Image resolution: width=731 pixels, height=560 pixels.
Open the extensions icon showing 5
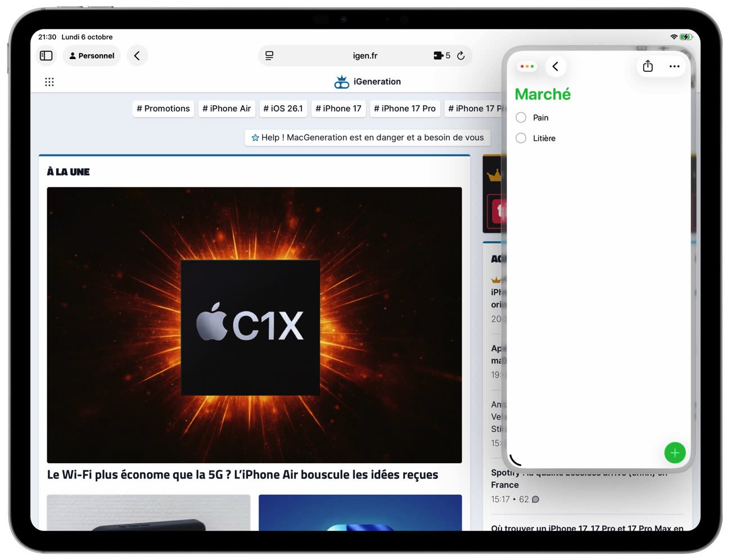click(441, 56)
